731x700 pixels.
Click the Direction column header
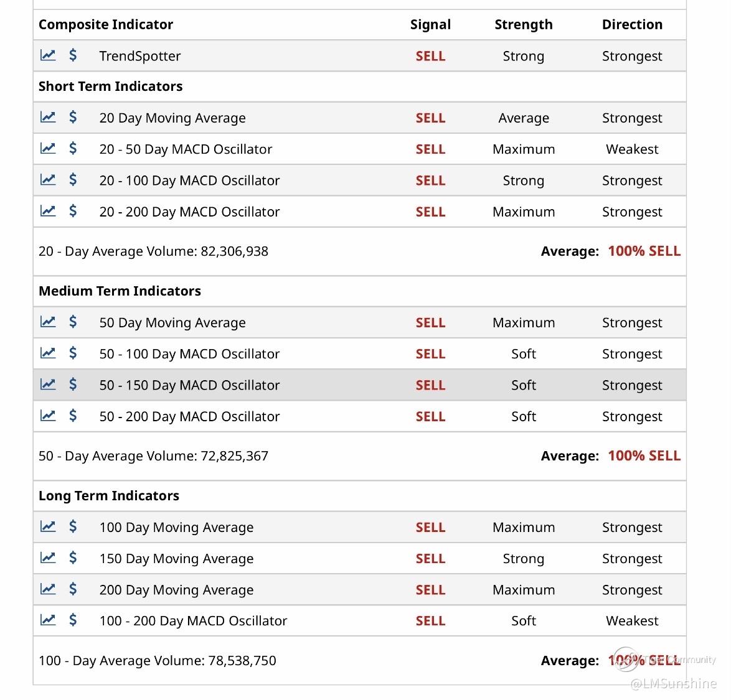click(632, 24)
